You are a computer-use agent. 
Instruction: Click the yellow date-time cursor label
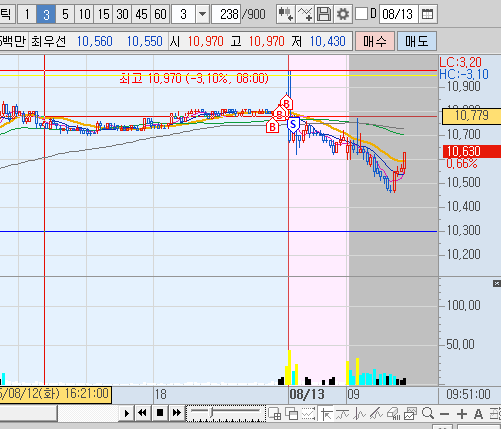(55, 394)
